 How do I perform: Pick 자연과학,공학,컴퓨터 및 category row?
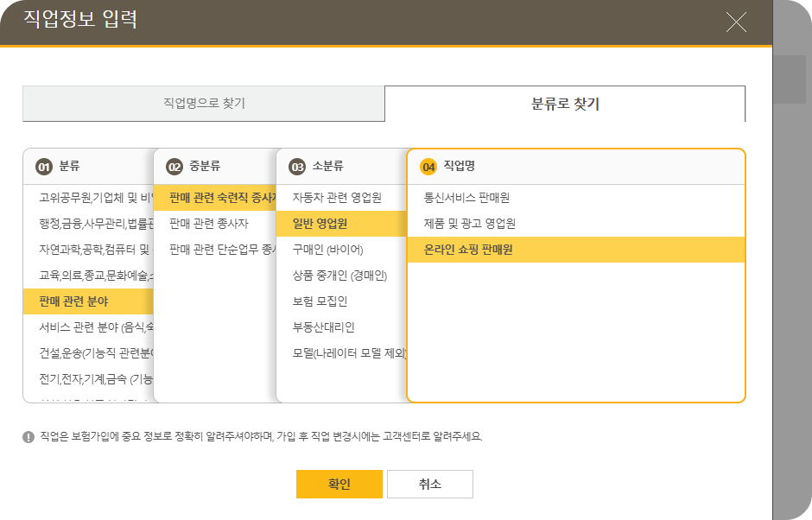pyautogui.click(x=89, y=249)
